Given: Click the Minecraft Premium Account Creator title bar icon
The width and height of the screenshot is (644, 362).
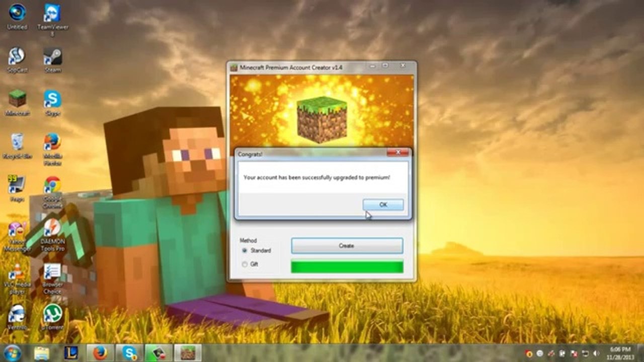Looking at the screenshot, I should tap(234, 67).
